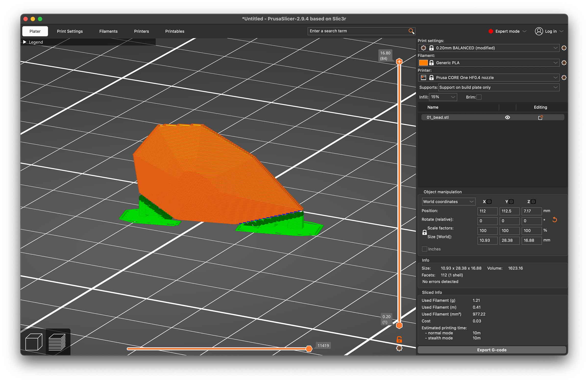This screenshot has height=382, width=588.
Task: Switch to sliced layers preview icon
Action: (57, 342)
